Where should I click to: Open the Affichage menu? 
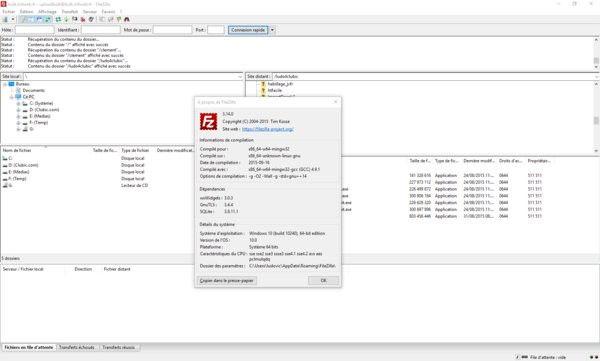click(x=47, y=11)
